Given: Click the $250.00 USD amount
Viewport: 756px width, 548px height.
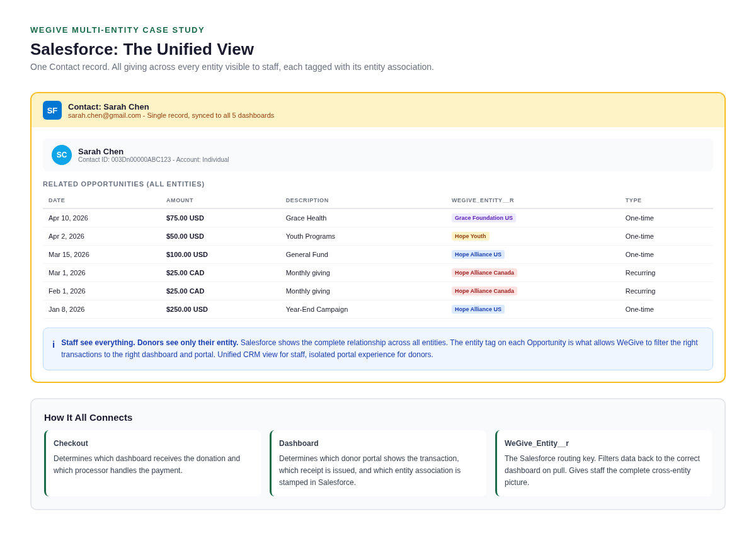Looking at the screenshot, I should [x=187, y=309].
